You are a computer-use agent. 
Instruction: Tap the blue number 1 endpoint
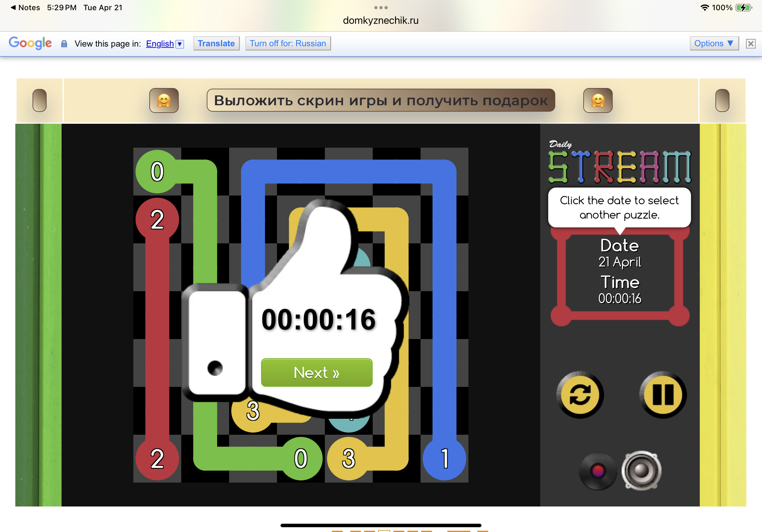(444, 458)
